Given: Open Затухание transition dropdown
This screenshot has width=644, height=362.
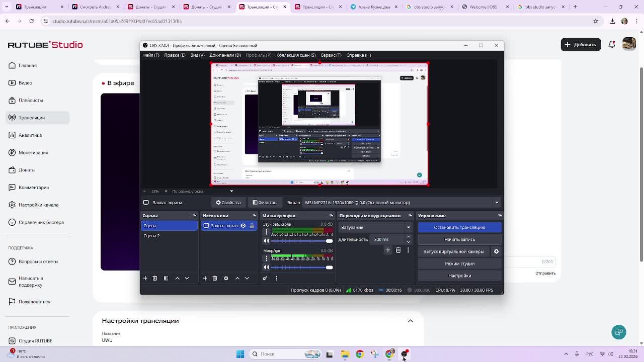Looking at the screenshot, I should coord(375,227).
